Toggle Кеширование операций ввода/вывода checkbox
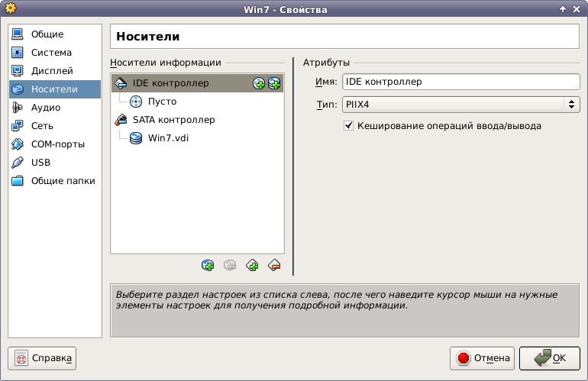Viewport: 588px width, 381px height. [348, 126]
